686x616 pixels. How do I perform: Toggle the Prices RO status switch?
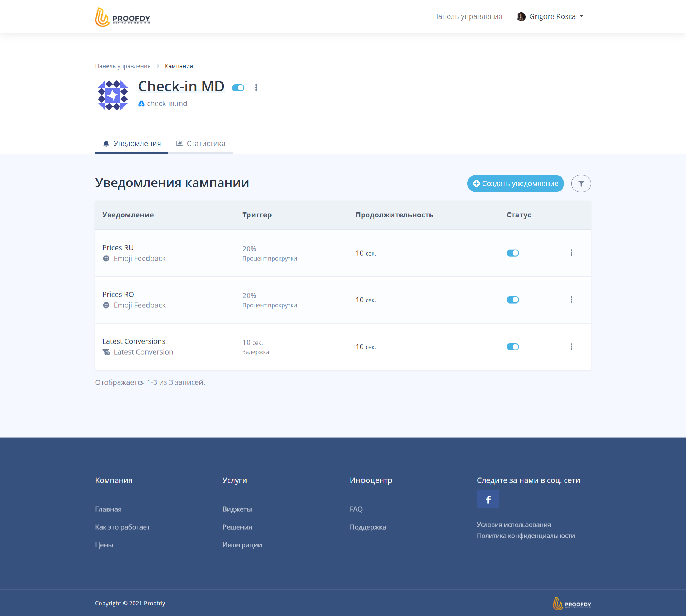click(513, 300)
